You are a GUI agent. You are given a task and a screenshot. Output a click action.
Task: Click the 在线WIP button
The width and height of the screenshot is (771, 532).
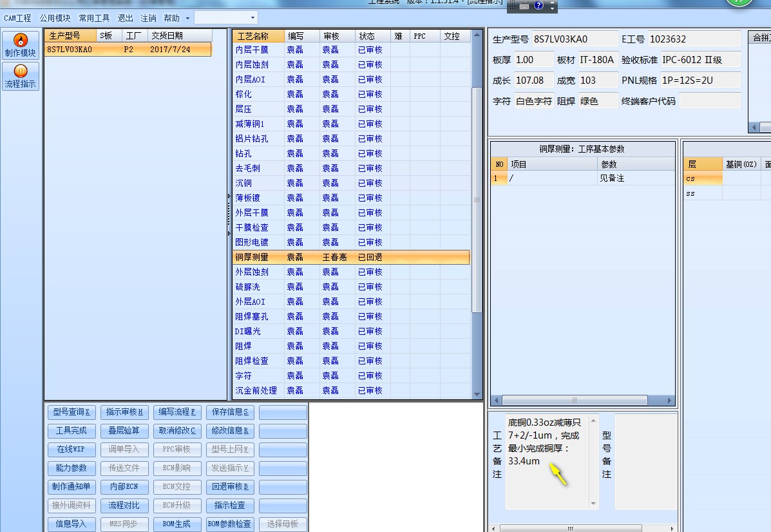coord(71,450)
